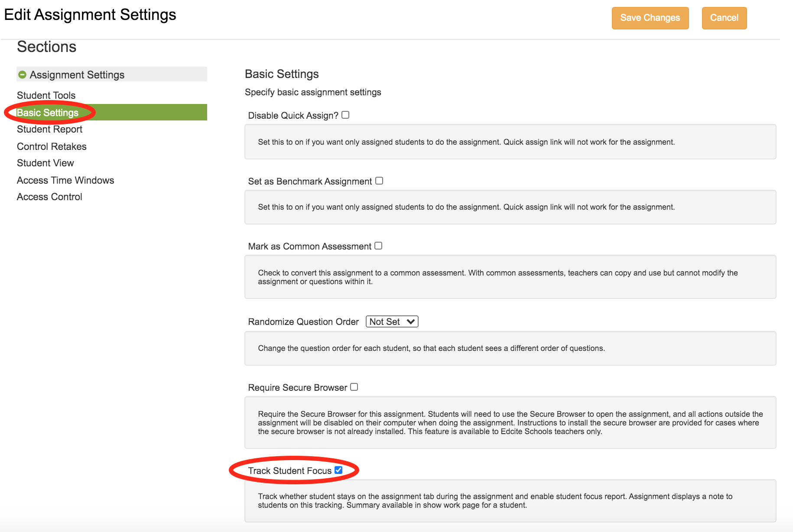Open Randomize Question Order dropdown
Image resolution: width=793 pixels, height=532 pixels.
[x=392, y=321]
